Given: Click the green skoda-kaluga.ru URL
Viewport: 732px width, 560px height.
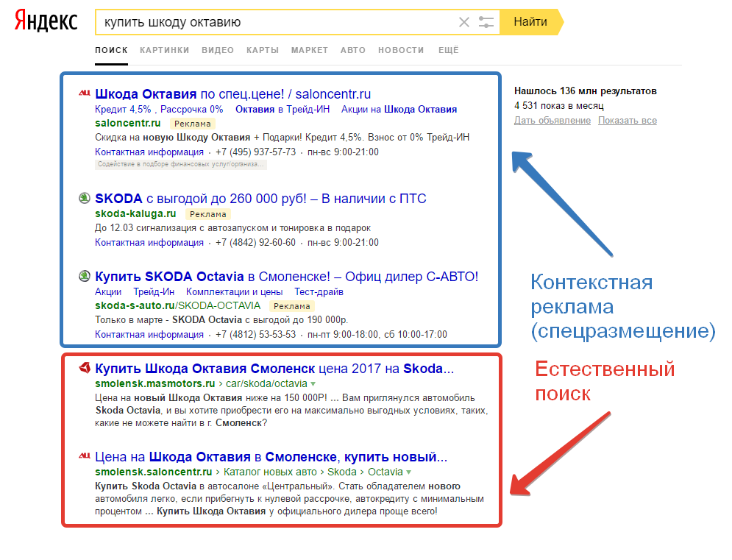Looking at the screenshot, I should (x=135, y=214).
